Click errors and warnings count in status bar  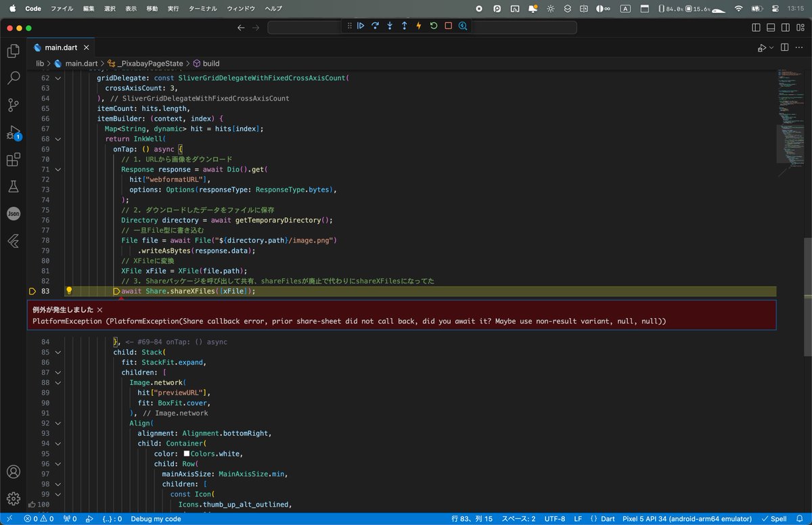click(x=40, y=519)
